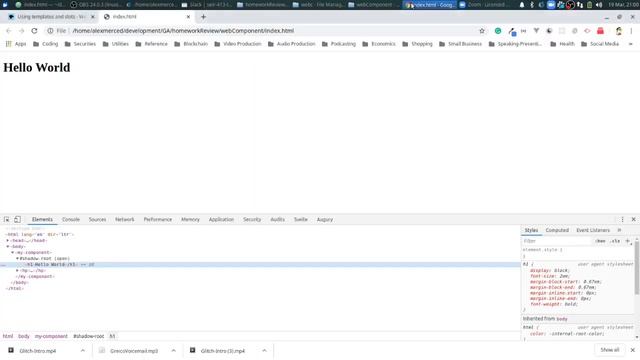
Task: Close the downloads bar
Action: pos(633,350)
